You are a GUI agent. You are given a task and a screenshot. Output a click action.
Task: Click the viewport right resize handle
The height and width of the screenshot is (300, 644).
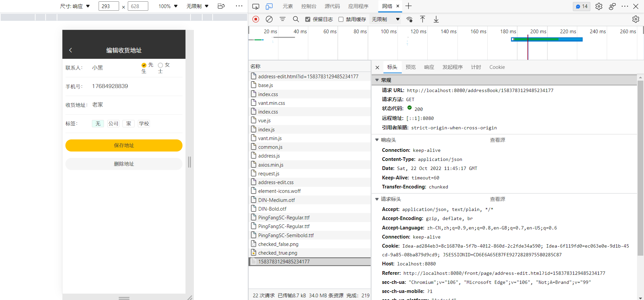pyautogui.click(x=190, y=162)
